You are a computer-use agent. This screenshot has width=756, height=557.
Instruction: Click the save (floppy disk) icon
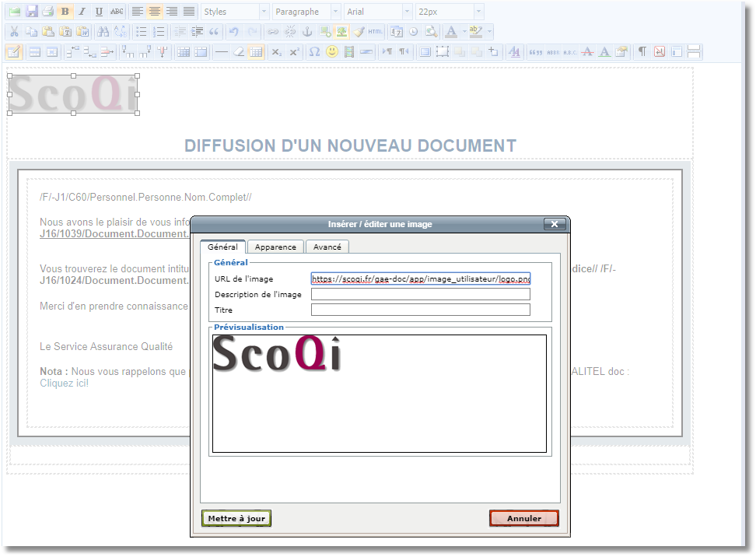[x=32, y=12]
